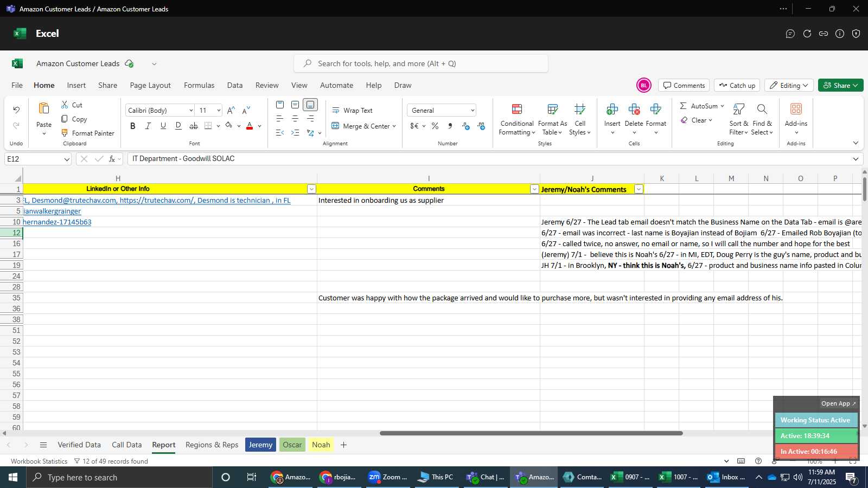The image size is (868, 488).
Task: Open the hernandez-17145b63 LinkedIn link
Action: pos(57,222)
